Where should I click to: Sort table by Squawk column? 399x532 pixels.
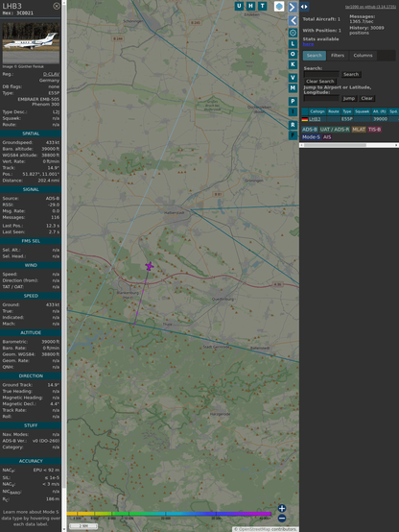pos(362,111)
